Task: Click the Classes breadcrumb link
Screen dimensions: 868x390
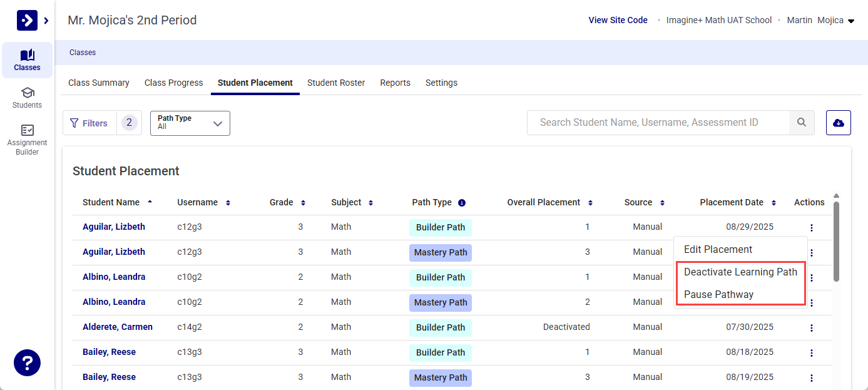Action: [83, 53]
